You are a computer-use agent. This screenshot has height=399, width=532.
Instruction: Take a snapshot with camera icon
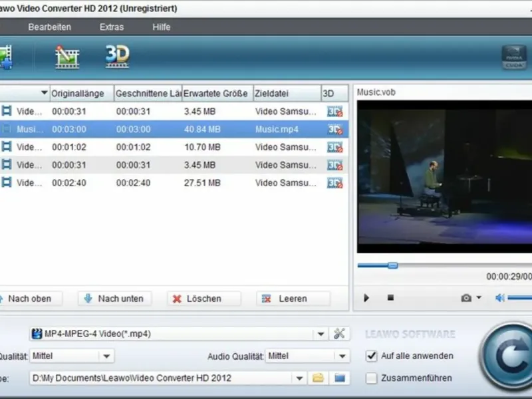pyautogui.click(x=466, y=298)
